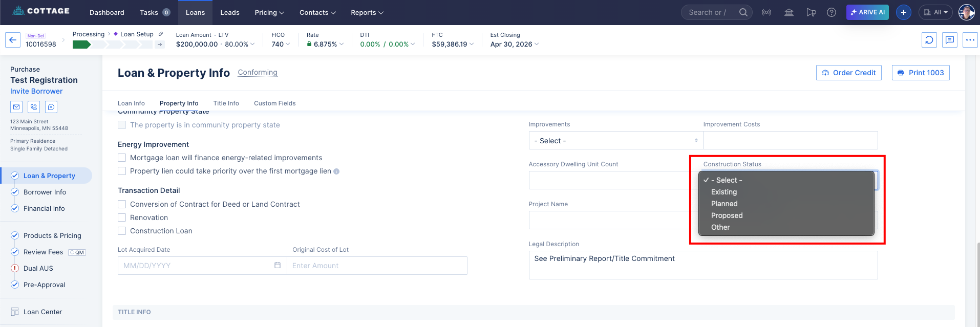Check Property lien could take priority checkbox

click(x=122, y=171)
